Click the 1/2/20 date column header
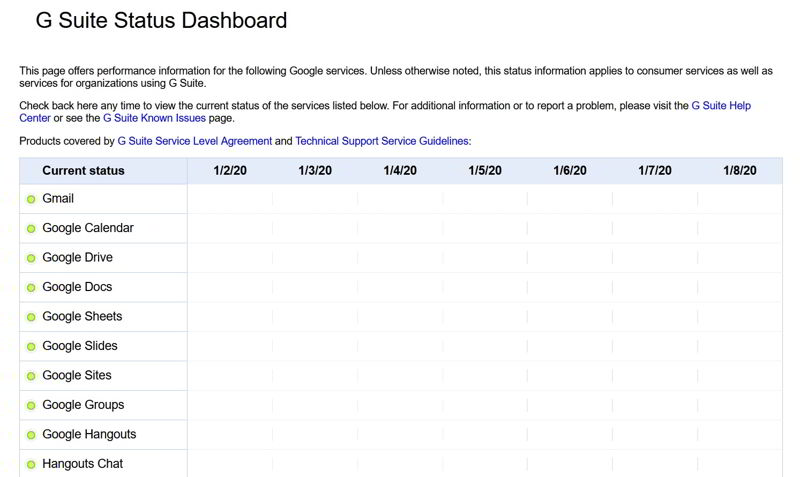800x477 pixels. click(230, 170)
